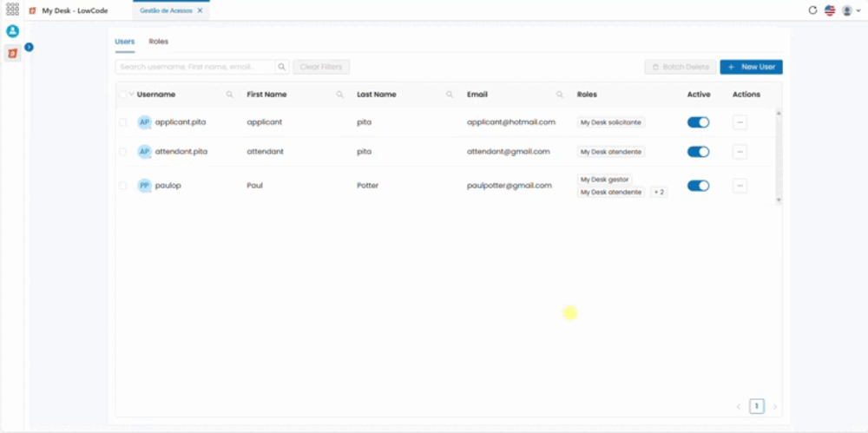Tick the select-all header checkbox
Viewport: 868px width, 433px height.
(123, 95)
